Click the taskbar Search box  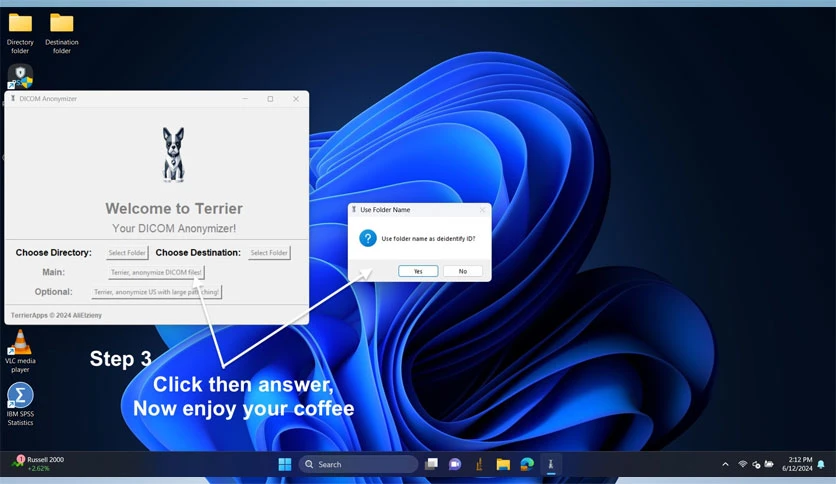tap(358, 464)
